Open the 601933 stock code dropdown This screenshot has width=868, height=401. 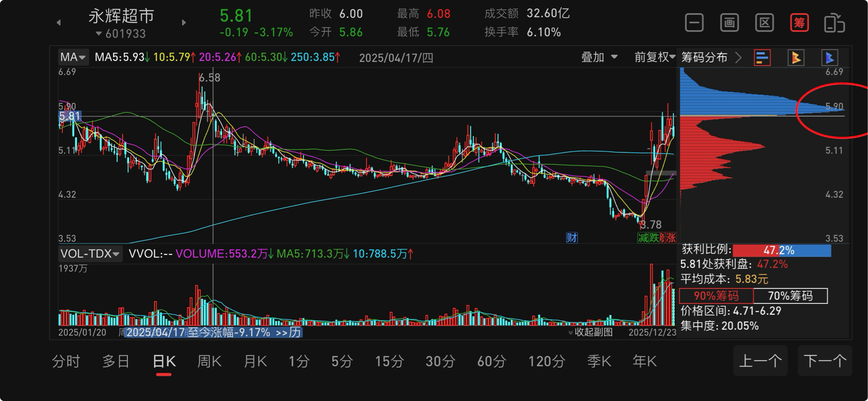121,33
